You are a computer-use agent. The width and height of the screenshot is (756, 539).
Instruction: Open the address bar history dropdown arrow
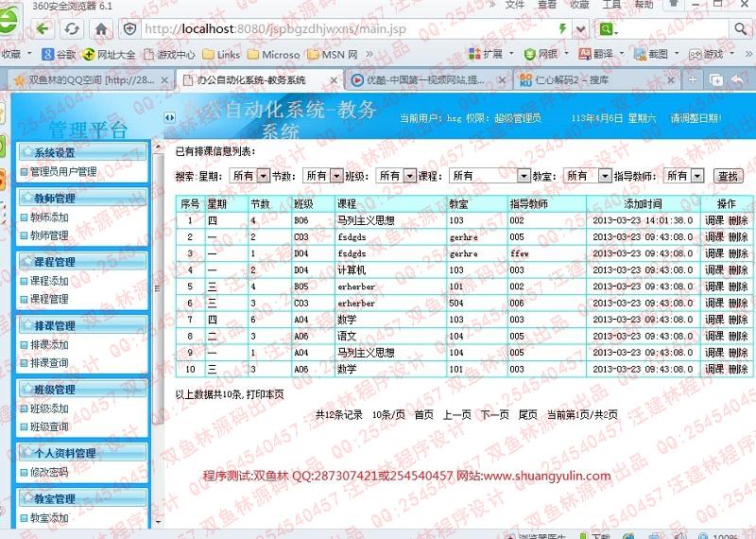[x=581, y=29]
